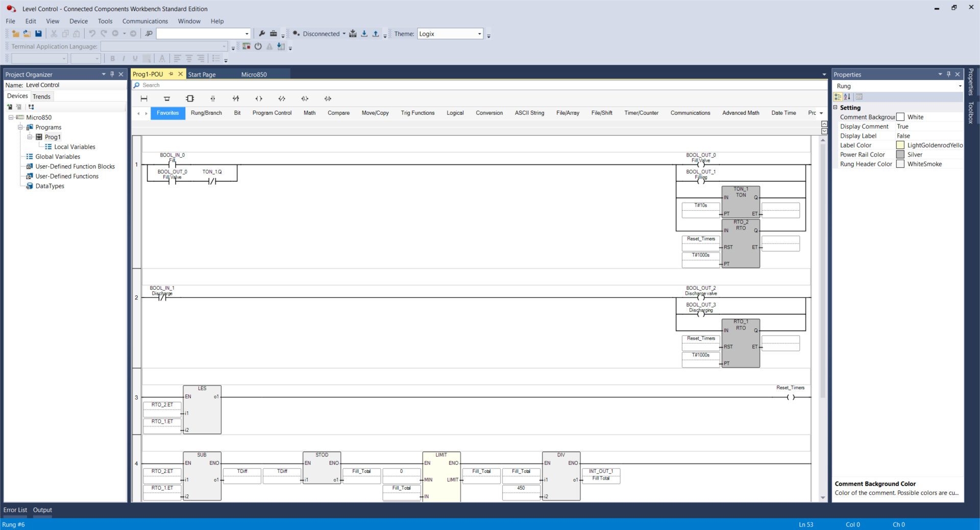Add a branch using the branch icon
Image resolution: width=980 pixels, height=530 pixels.
167,98
